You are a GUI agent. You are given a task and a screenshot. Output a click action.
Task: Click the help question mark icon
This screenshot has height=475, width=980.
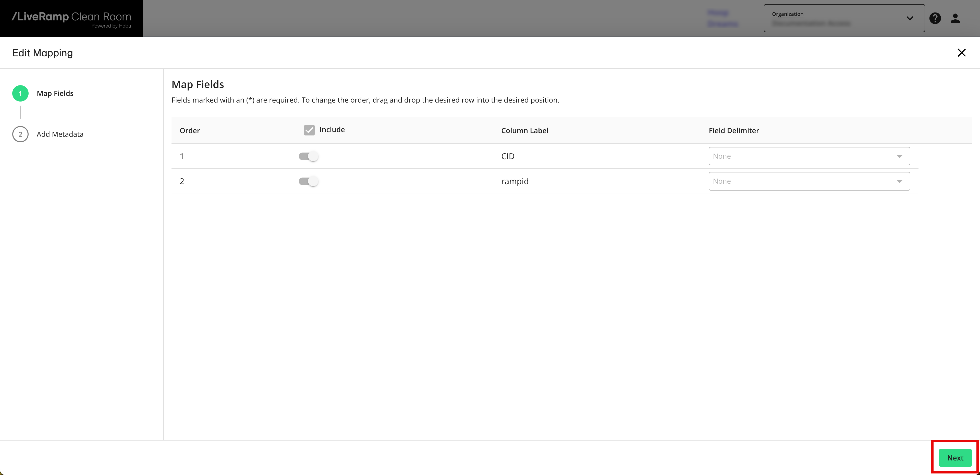click(935, 18)
